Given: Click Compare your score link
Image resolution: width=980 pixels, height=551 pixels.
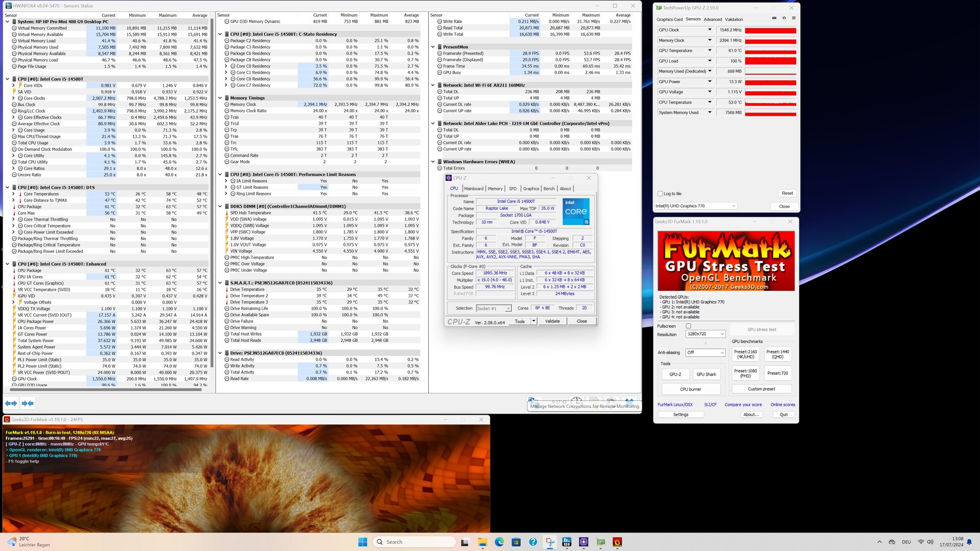Looking at the screenshot, I should [743, 405].
